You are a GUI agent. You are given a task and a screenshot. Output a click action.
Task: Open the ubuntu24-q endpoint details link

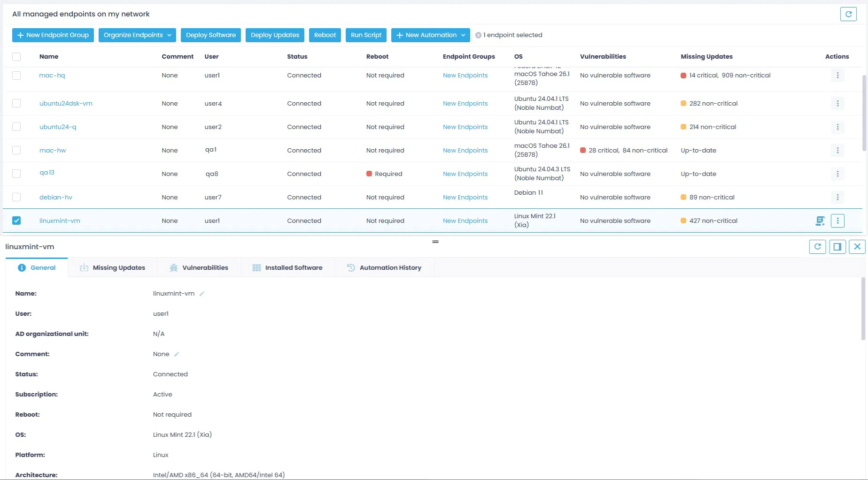57,127
